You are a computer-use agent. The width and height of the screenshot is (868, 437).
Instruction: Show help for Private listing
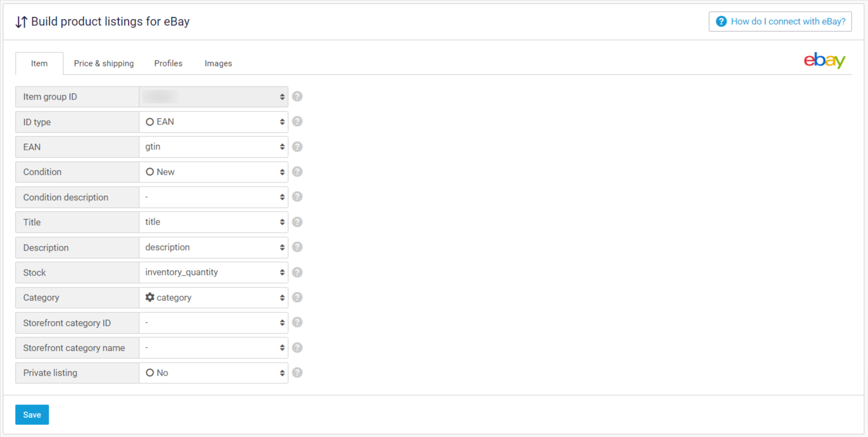pyautogui.click(x=297, y=373)
